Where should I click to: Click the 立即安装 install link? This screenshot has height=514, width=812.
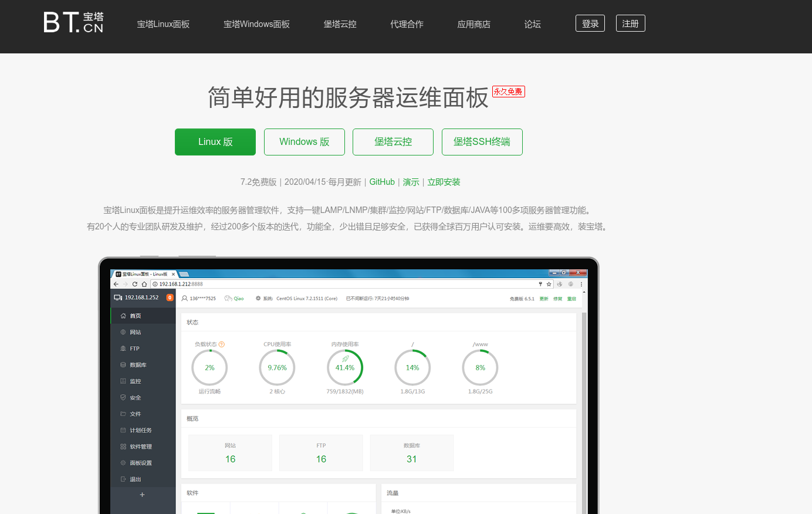coord(444,182)
